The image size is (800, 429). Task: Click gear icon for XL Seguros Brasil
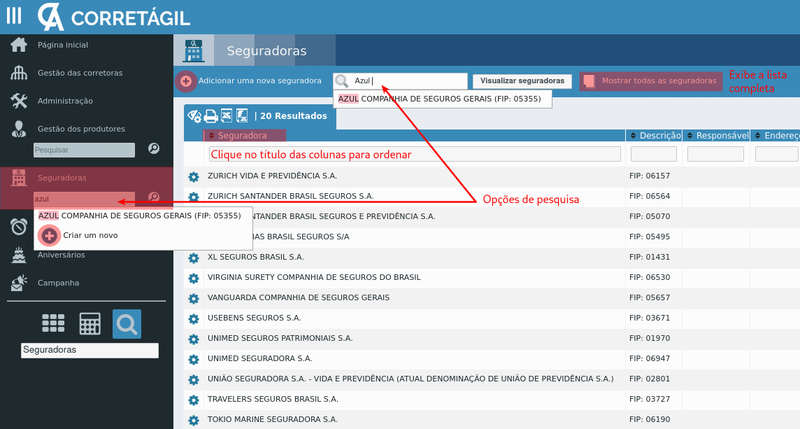pos(193,258)
